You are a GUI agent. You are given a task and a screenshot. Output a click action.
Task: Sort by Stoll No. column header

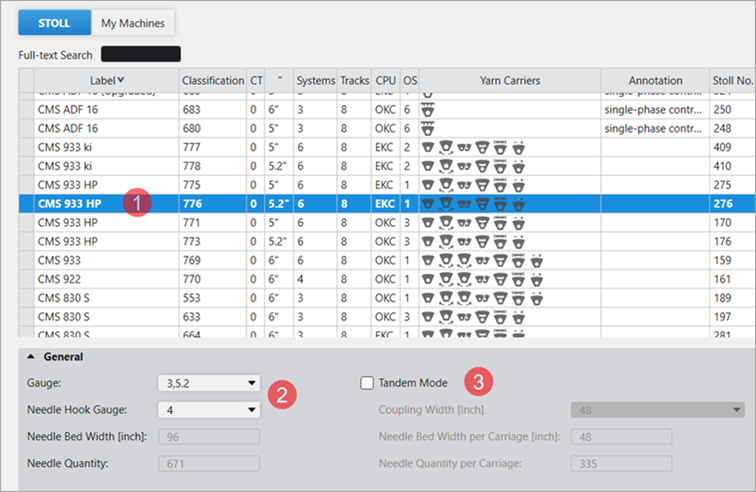[731, 80]
